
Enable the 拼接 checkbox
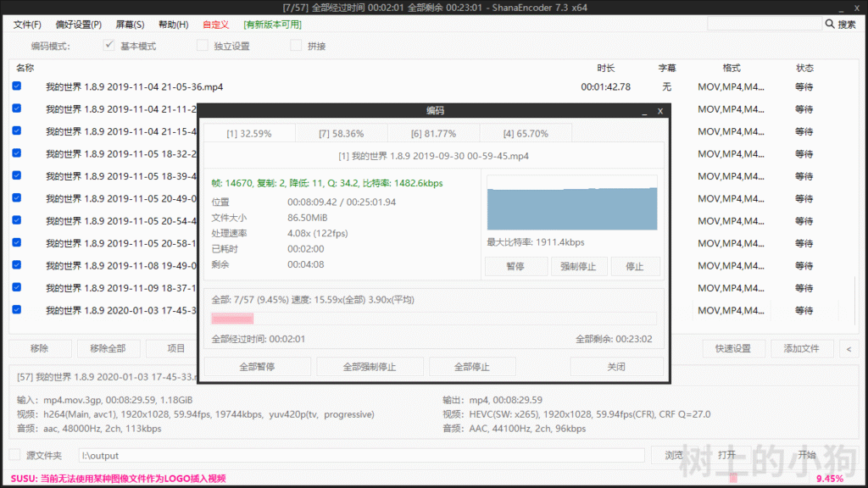point(296,46)
